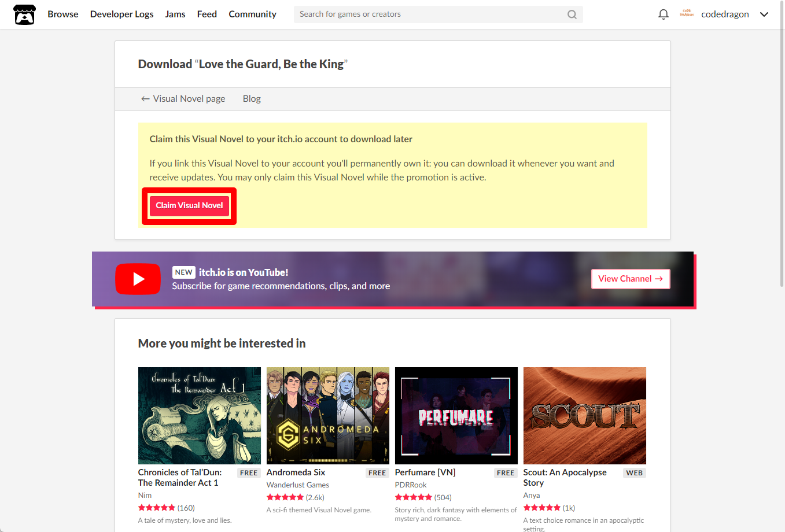The width and height of the screenshot is (785, 532).
Task: Open Wanderlust Games author page
Action: 298,485
